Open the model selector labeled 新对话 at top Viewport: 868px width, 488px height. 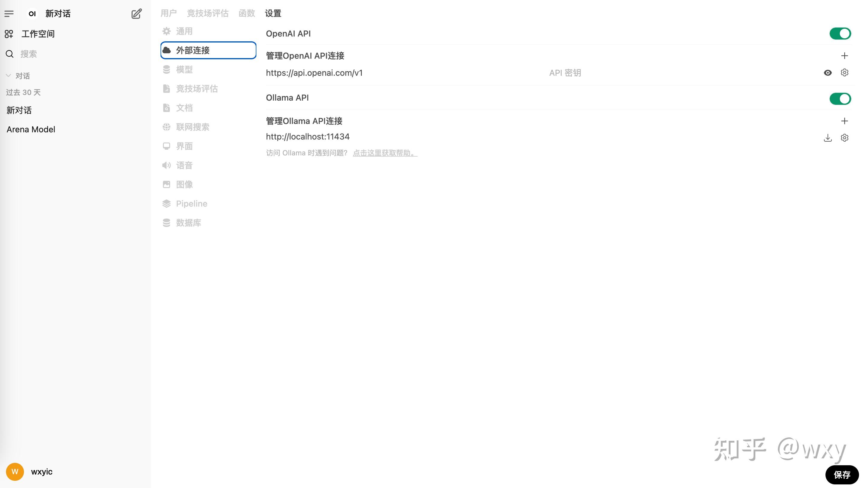click(58, 14)
